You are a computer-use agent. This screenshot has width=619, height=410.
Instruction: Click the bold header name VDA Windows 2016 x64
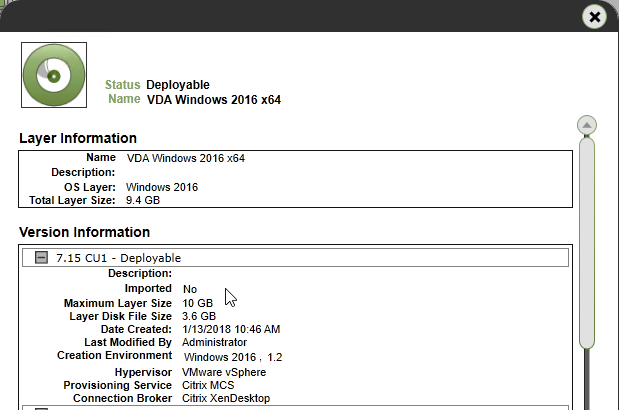(x=214, y=100)
